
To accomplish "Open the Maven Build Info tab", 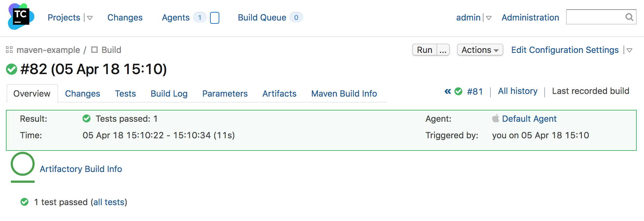I will 343,94.
